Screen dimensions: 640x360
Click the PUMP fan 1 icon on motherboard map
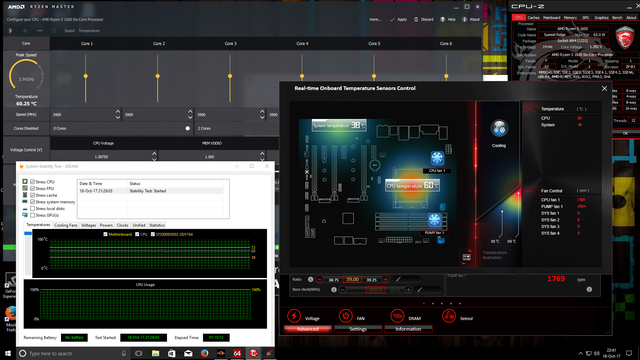pos(434,220)
